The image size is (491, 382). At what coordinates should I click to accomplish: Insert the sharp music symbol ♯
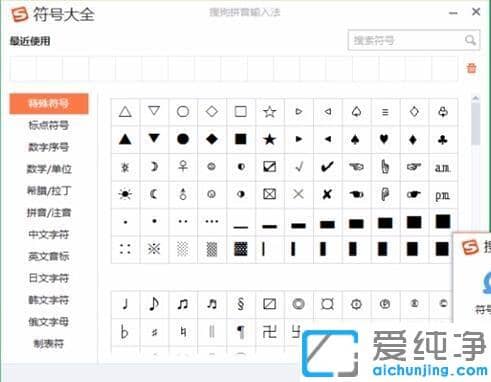pos(154,332)
